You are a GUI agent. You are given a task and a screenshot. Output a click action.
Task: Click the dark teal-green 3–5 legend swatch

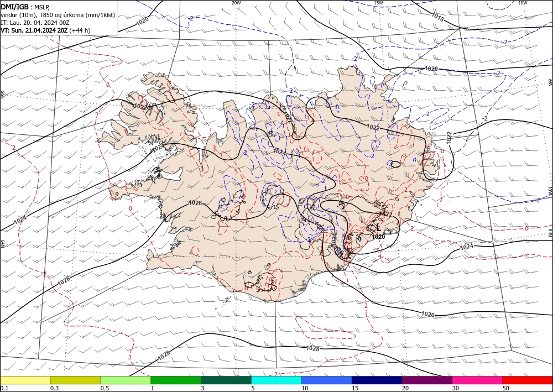226,380
